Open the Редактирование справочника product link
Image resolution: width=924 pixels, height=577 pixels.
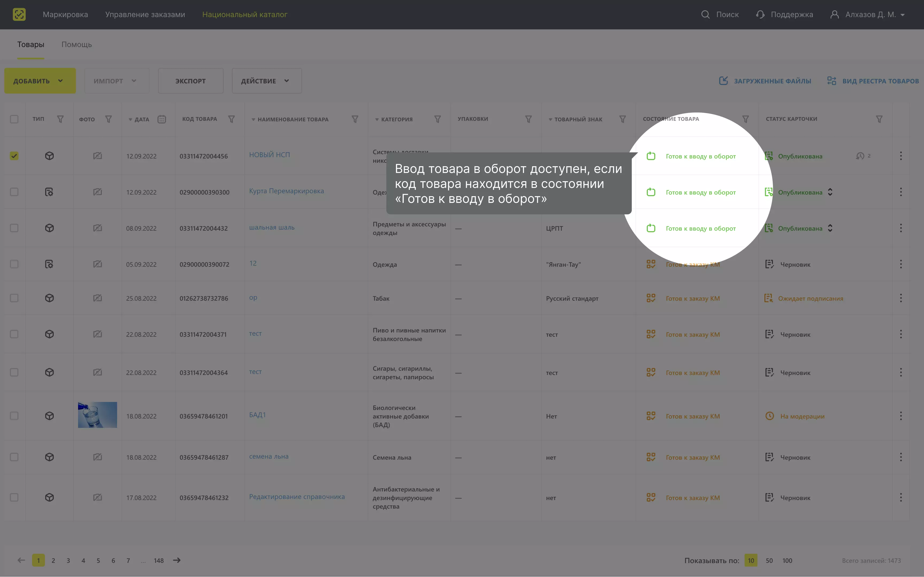(297, 497)
